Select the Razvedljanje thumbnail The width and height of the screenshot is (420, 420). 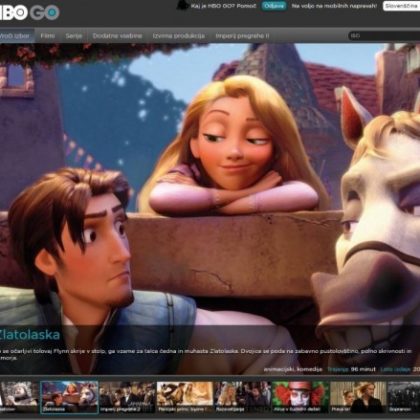pyautogui.click(x=242, y=397)
